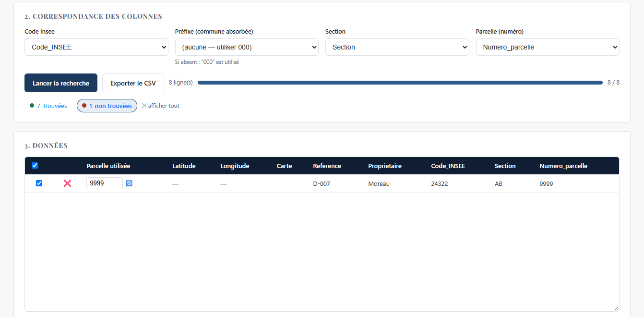Click the Latitude column header

[x=184, y=166]
